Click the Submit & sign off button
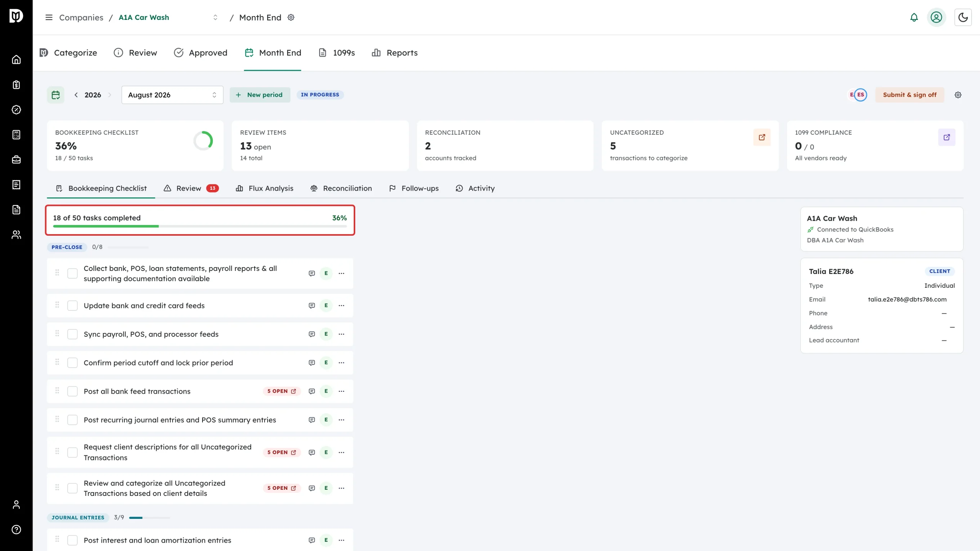The image size is (980, 551). pyautogui.click(x=910, y=95)
